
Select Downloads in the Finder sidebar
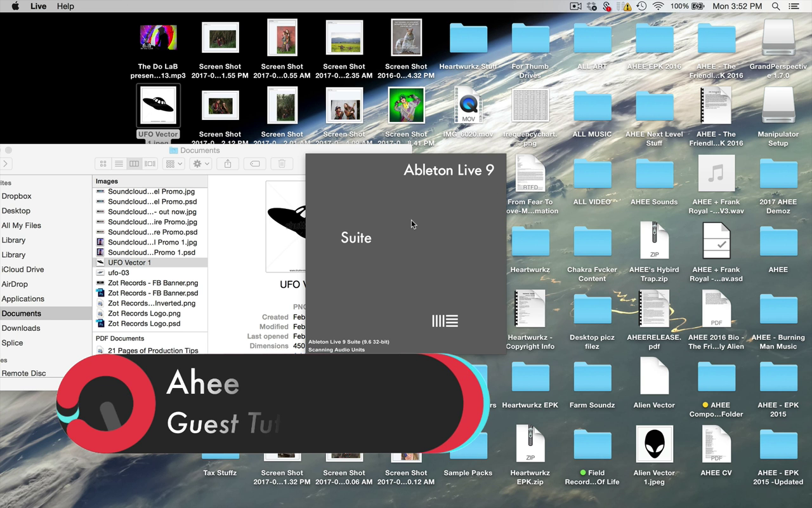[21, 328]
